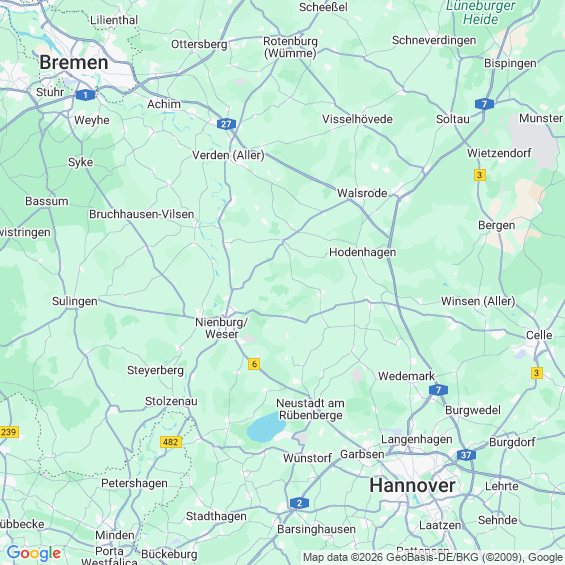
Task: Click the A7 shield near Soltau
Action: click(x=484, y=104)
